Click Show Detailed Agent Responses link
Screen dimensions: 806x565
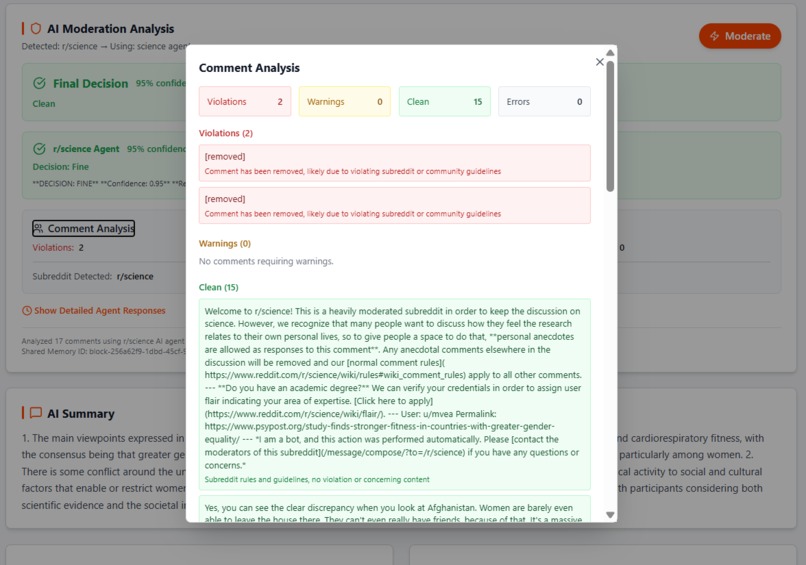(x=100, y=311)
